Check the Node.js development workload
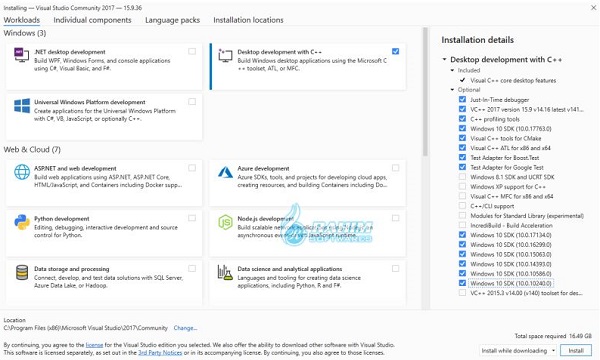This screenshot has width=600, height=360. click(x=396, y=218)
